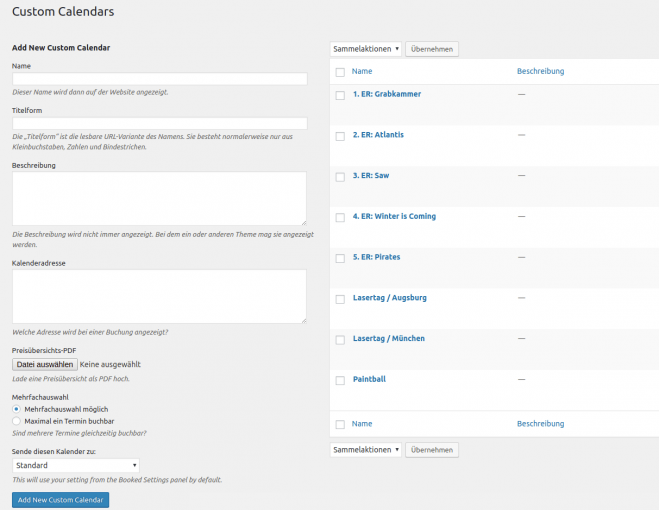Sort by Beschreibung column header
This screenshot has width=659, height=510.
pos(540,72)
